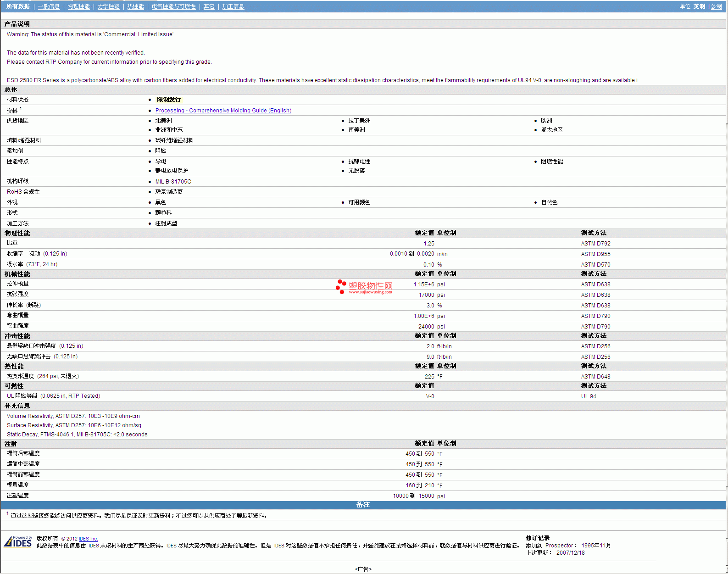Switch to the 物理性能 tab
The width and height of the screenshot is (728, 574).
coord(78,6)
